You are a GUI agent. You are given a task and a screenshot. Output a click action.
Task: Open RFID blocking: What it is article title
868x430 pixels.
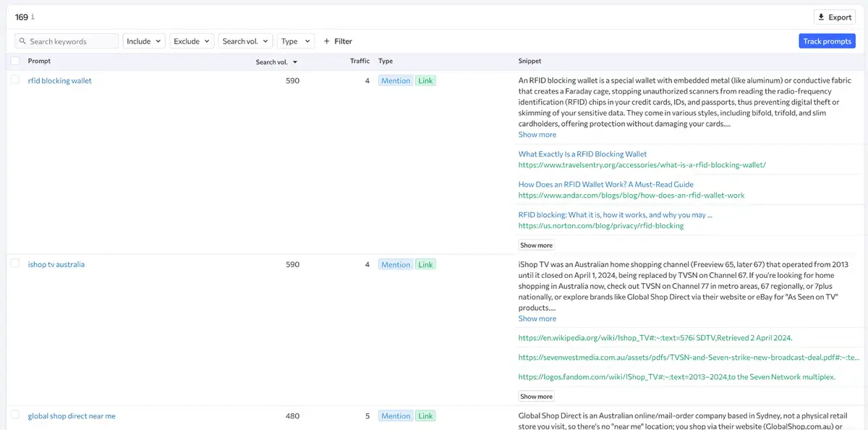pos(616,215)
